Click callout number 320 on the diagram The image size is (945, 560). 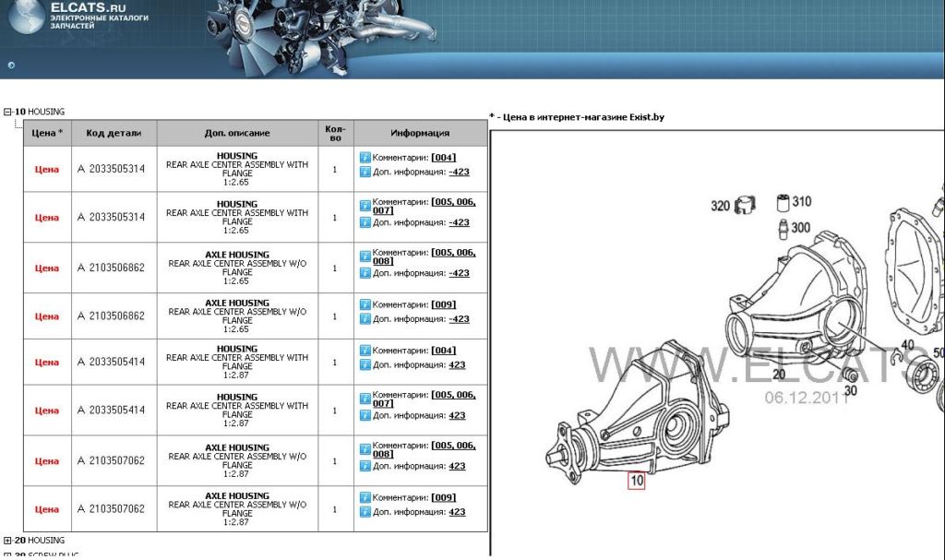(720, 206)
